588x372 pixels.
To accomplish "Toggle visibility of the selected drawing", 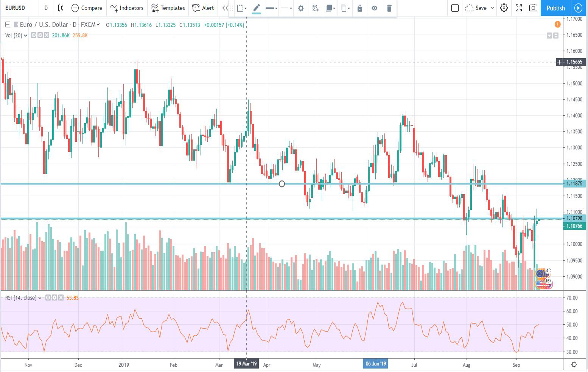I will point(374,8).
